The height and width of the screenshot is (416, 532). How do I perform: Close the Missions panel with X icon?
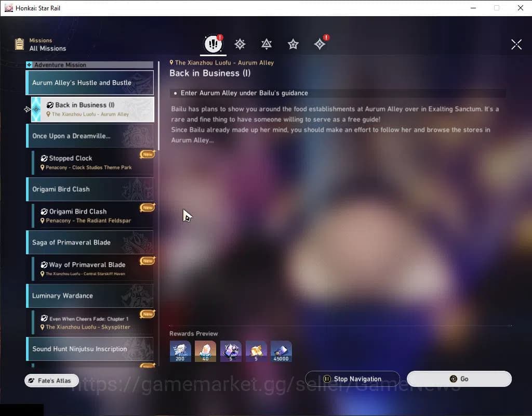point(516,45)
